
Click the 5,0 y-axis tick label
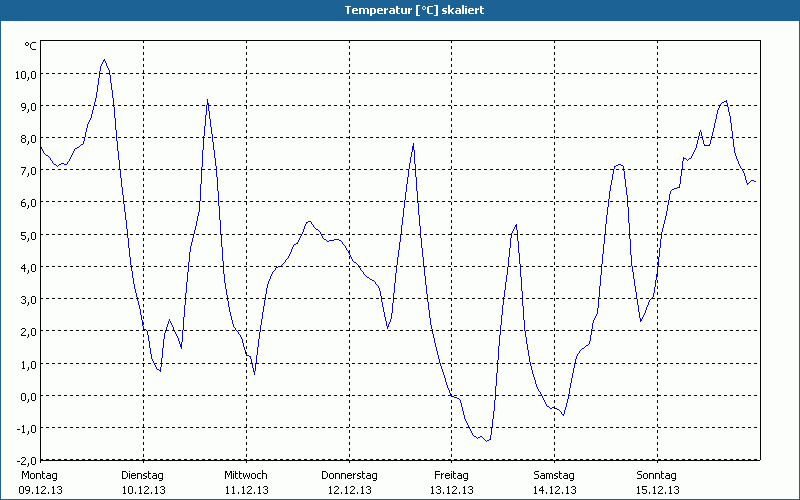(28, 236)
